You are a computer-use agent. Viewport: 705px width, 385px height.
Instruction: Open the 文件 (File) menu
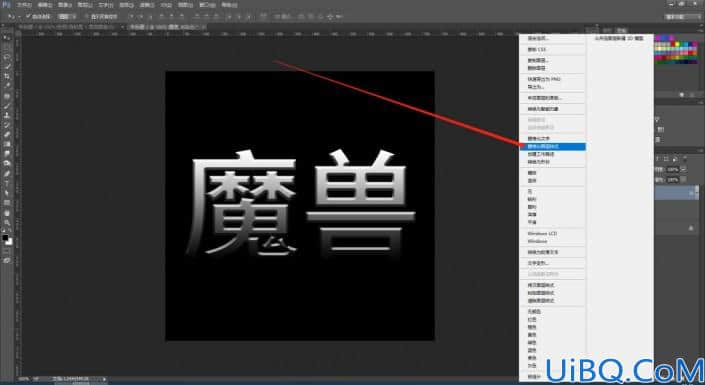point(24,5)
